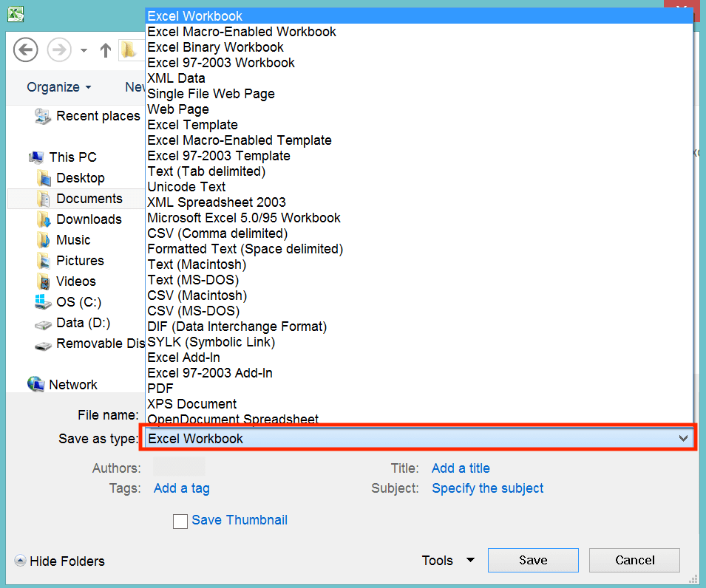Click the Authors name field

coord(179,466)
